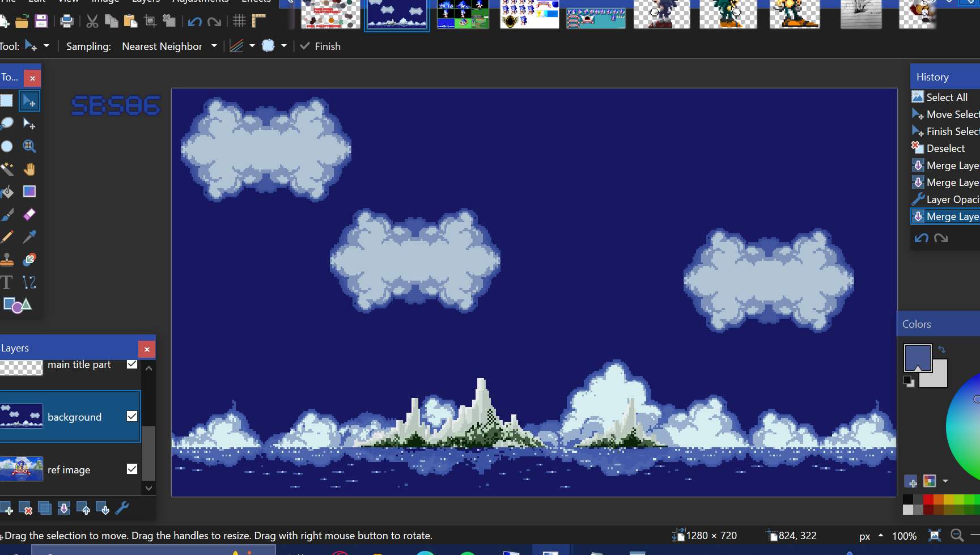Open the units px dropdown arrow in status bar

pyautogui.click(x=880, y=536)
